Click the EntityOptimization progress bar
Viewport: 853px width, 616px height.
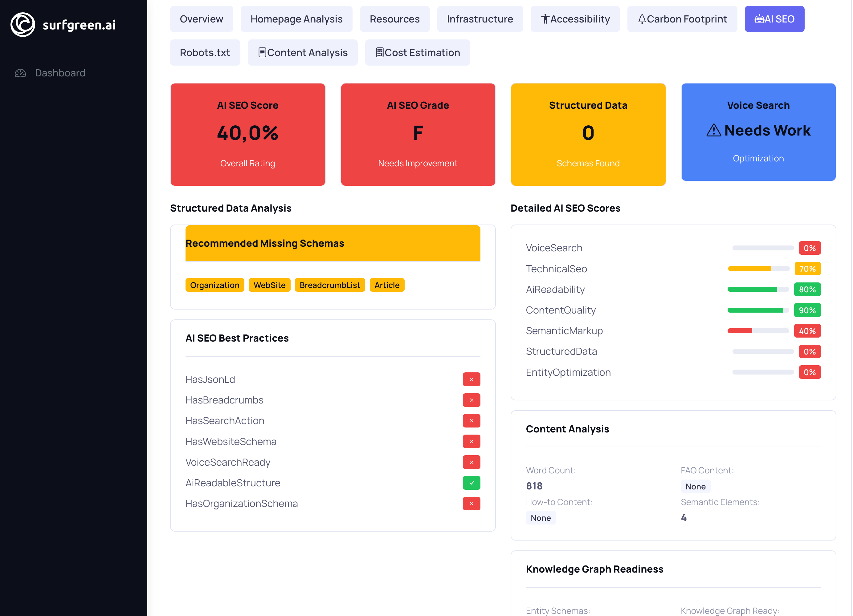click(763, 372)
